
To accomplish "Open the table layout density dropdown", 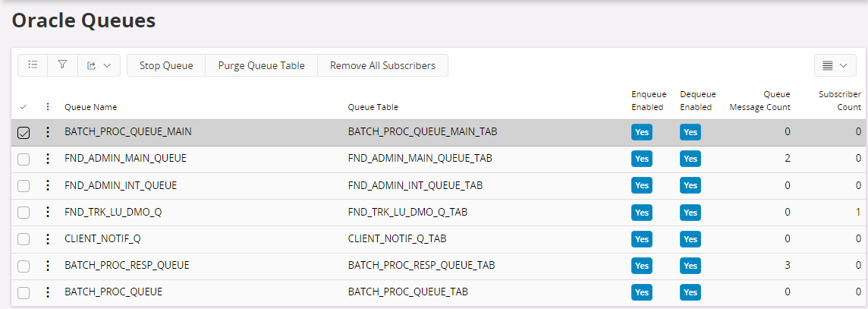I will tap(835, 65).
